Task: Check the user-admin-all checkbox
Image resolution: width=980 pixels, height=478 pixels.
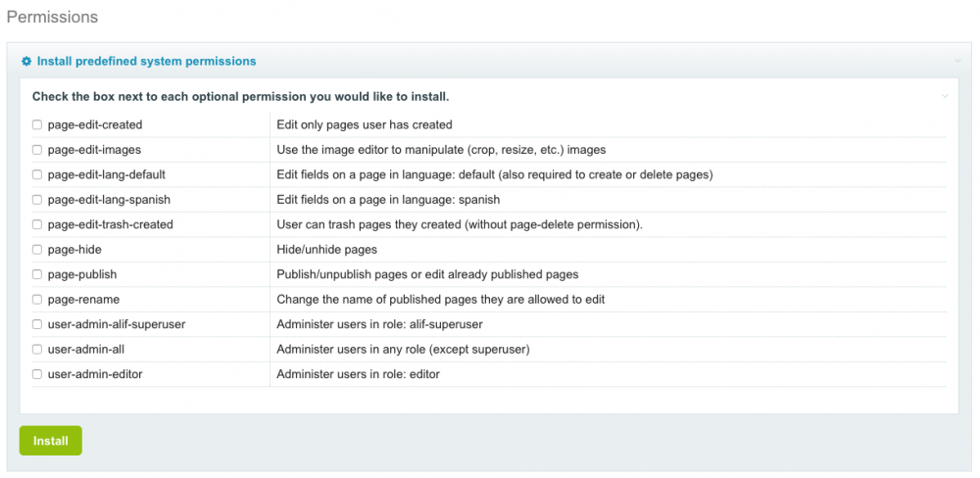Action: click(37, 350)
